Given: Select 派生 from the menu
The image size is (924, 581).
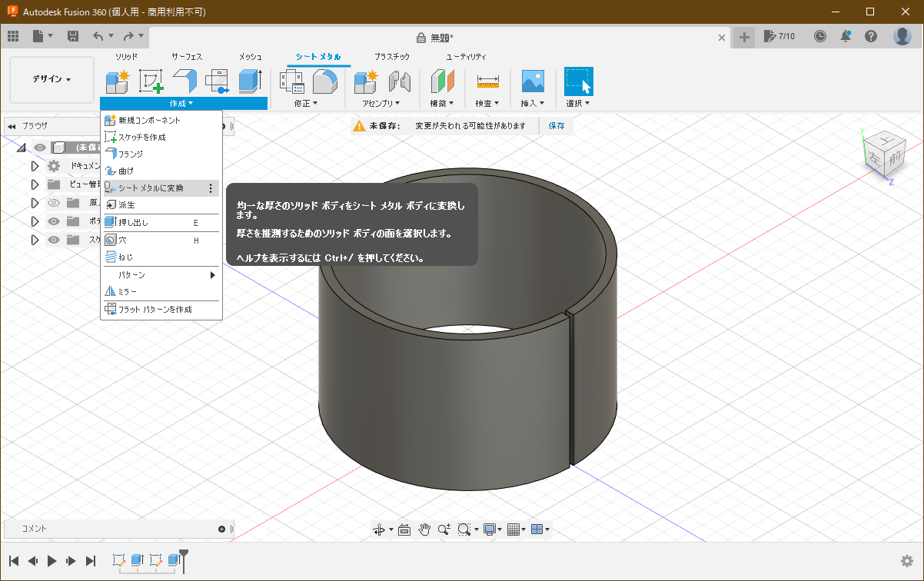Looking at the screenshot, I should tap(161, 205).
